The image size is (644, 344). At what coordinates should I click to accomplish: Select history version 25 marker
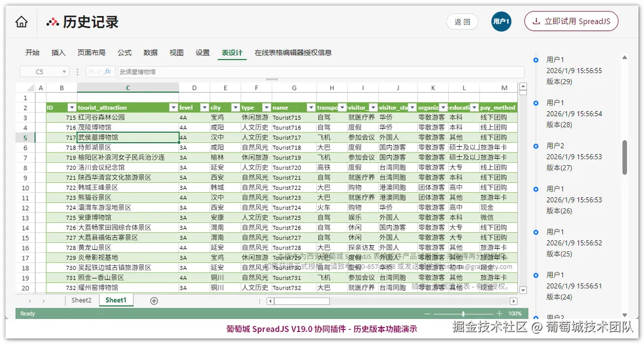pos(536,232)
